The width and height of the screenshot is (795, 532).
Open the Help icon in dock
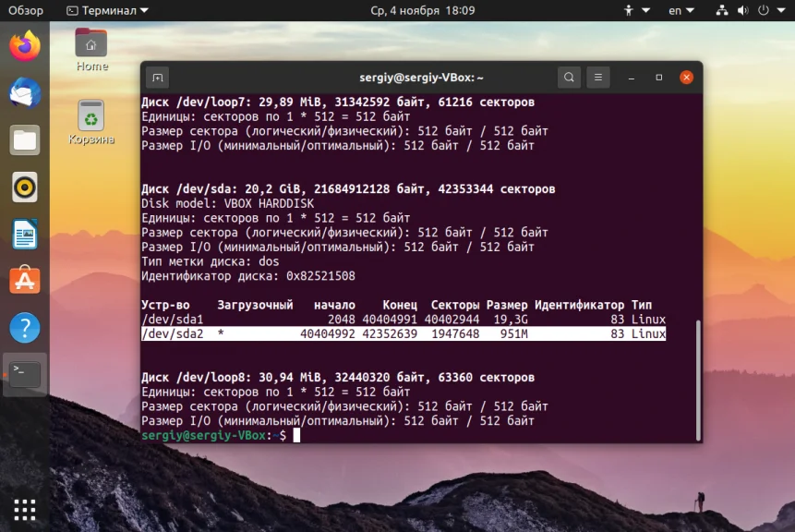(25, 328)
